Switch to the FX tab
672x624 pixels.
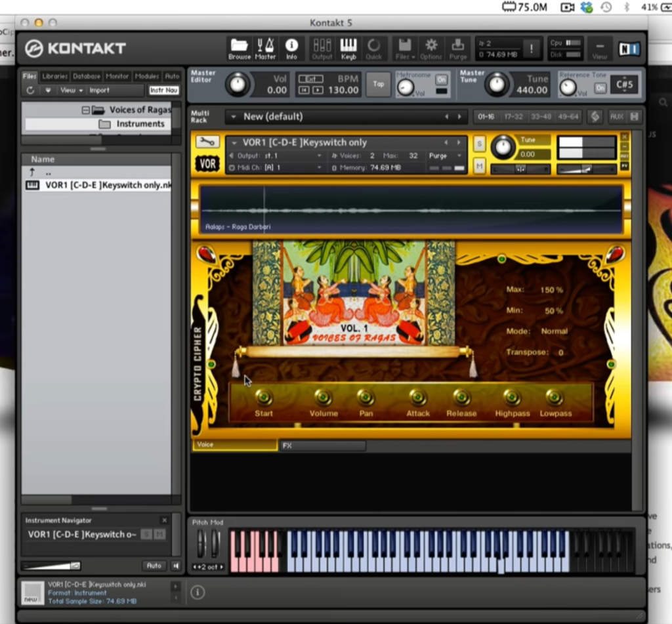click(x=323, y=446)
